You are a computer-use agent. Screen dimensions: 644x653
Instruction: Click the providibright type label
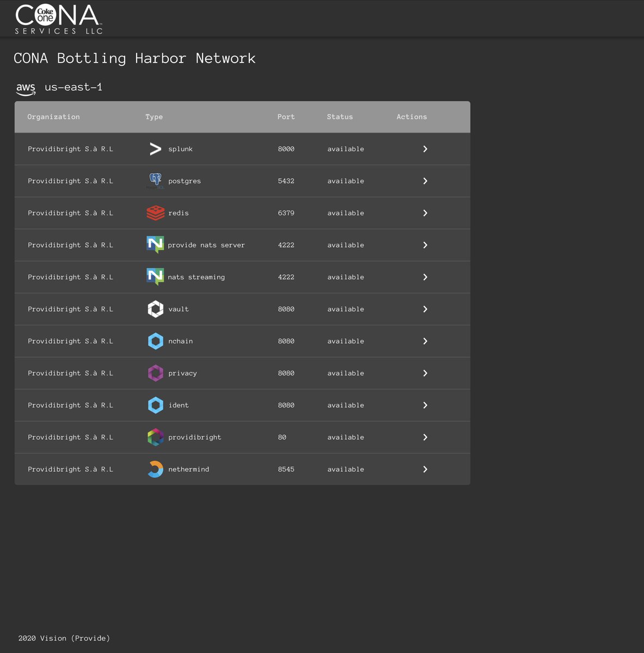pos(195,438)
